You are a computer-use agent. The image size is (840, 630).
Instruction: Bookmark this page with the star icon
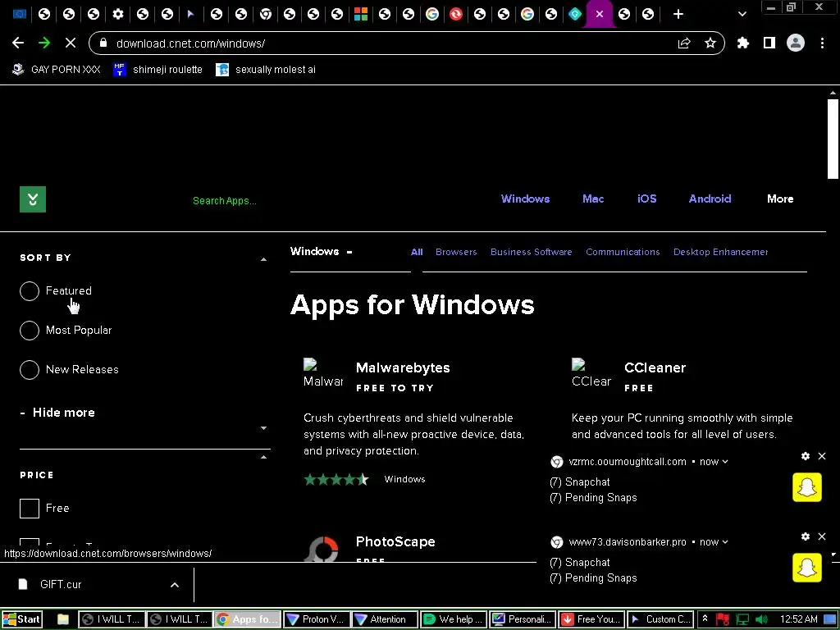point(710,43)
